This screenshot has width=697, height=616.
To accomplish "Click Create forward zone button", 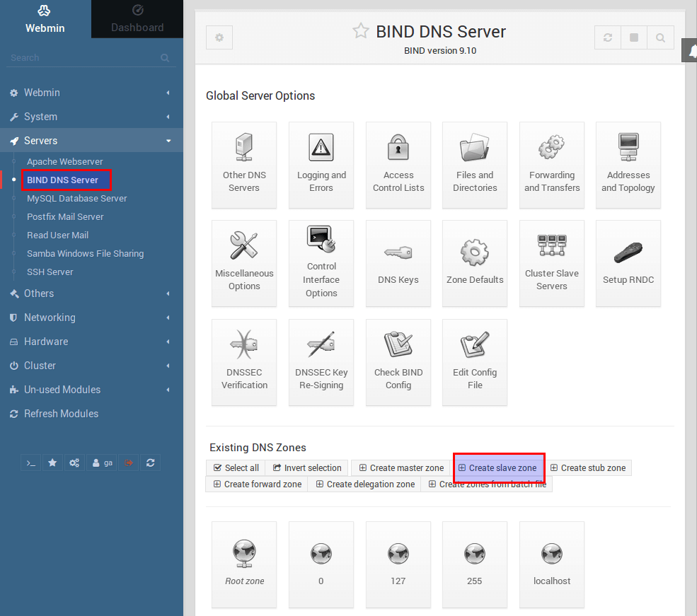I will [x=258, y=484].
